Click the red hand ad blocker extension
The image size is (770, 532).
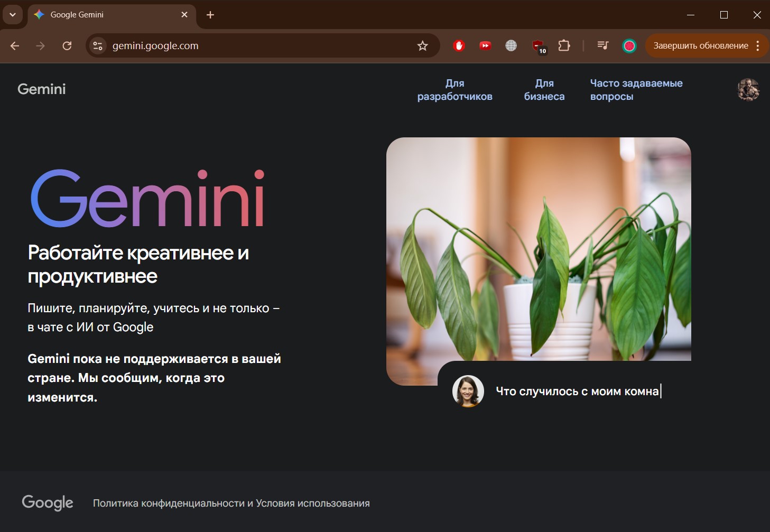pyautogui.click(x=459, y=46)
